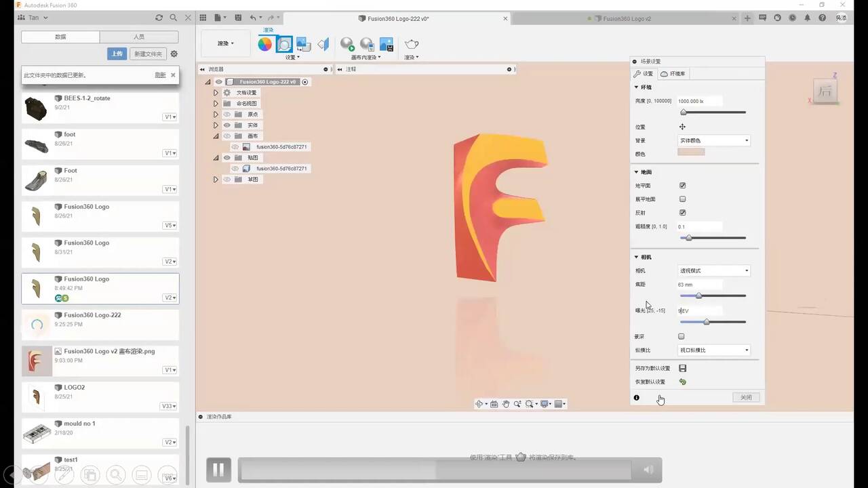Click the position move-arrows icon in scene settings

[x=682, y=127]
